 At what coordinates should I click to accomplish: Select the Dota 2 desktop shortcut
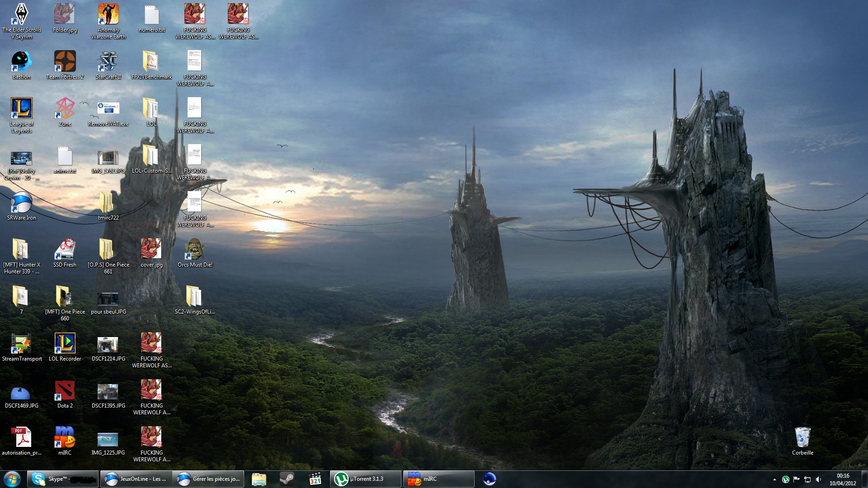click(65, 394)
